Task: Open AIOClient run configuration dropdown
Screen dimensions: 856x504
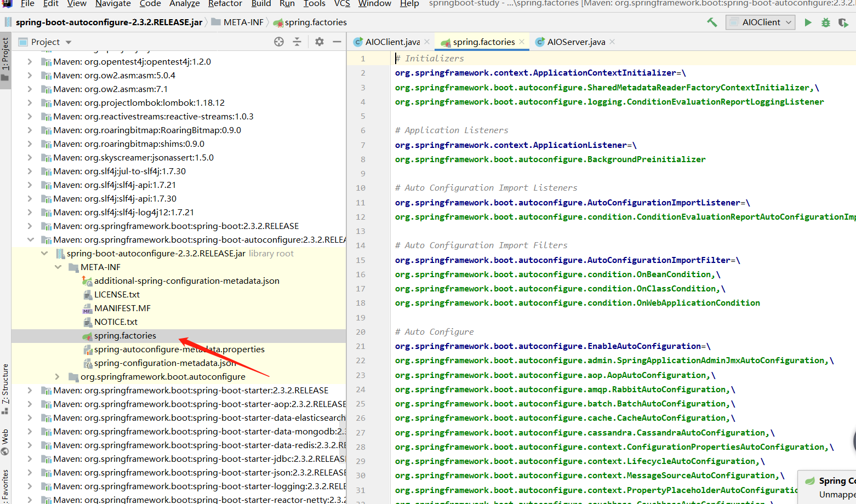Action: click(x=761, y=22)
